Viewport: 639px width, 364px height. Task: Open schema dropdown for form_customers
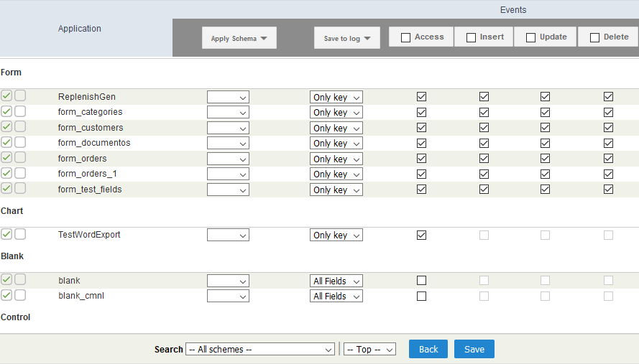pyautogui.click(x=229, y=129)
